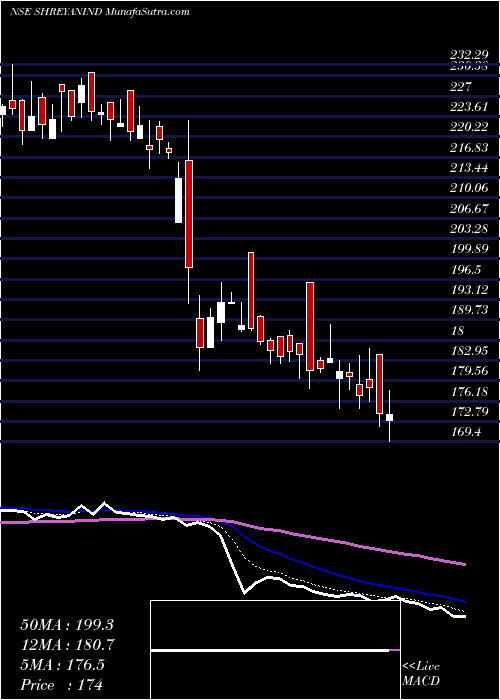Click the NSE SHREYANIND MunafaSutra.com title text
The height and width of the screenshot is (700, 500).
100,11
